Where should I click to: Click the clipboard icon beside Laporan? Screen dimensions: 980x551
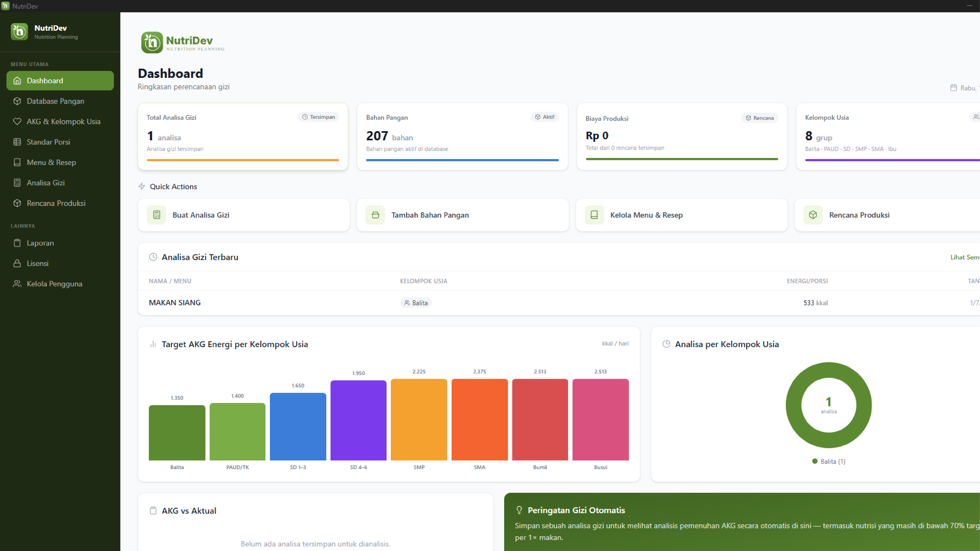(x=17, y=243)
